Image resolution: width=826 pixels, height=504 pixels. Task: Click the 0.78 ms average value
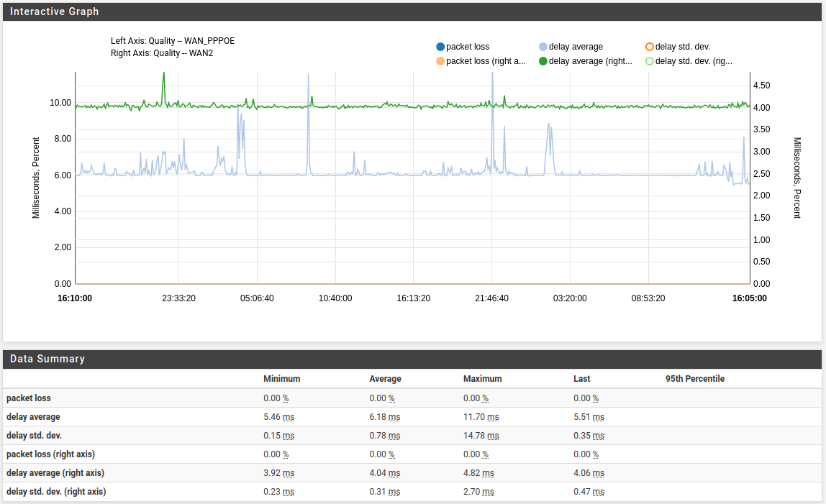(384, 436)
